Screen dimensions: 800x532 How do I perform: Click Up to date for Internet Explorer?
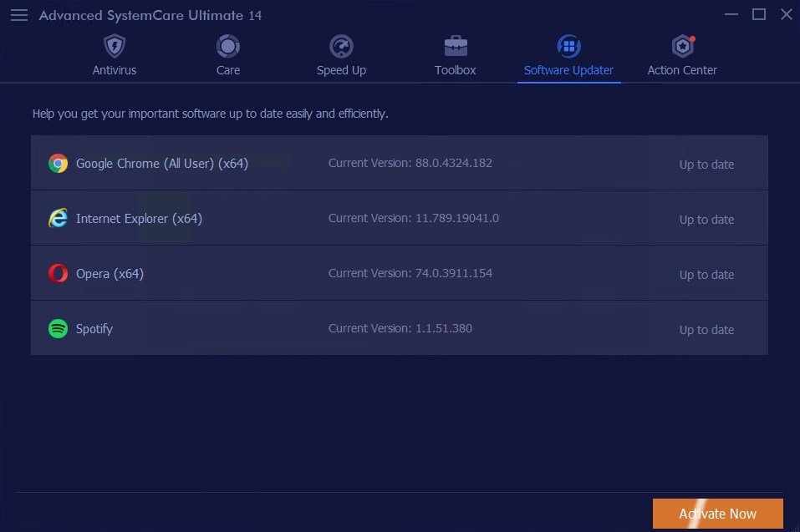click(706, 220)
